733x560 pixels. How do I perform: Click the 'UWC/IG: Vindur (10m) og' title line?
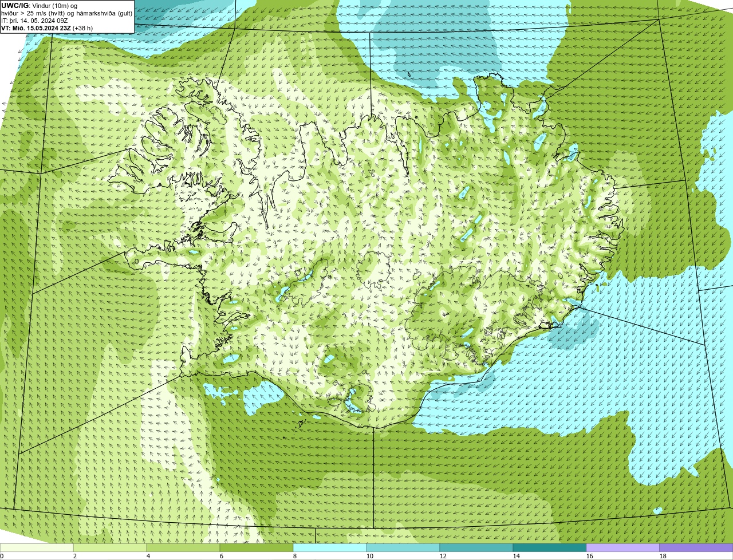40,5
